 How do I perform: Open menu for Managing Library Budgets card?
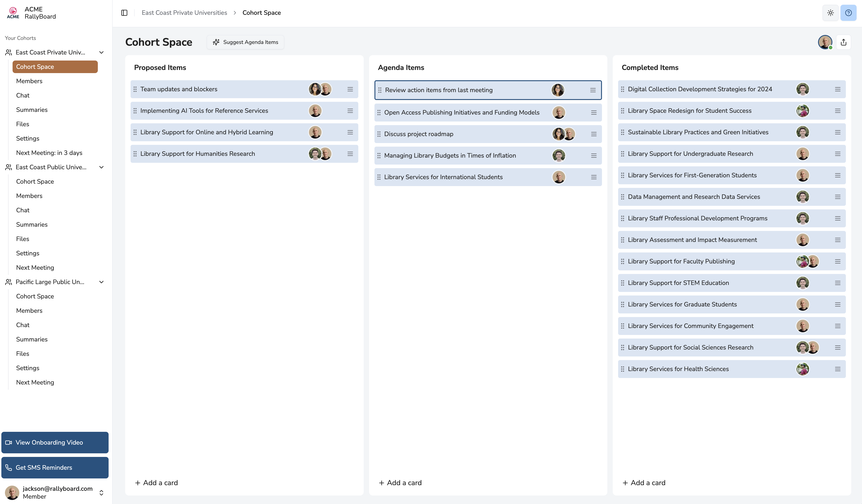(x=593, y=156)
